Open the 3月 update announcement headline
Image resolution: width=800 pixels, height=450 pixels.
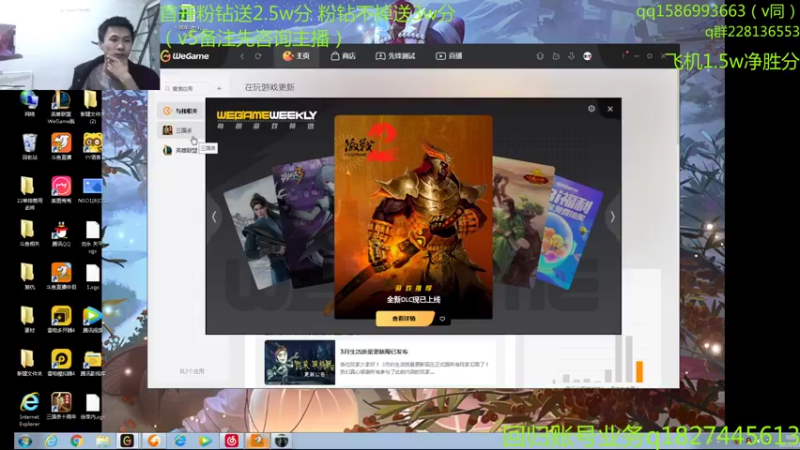click(x=374, y=352)
